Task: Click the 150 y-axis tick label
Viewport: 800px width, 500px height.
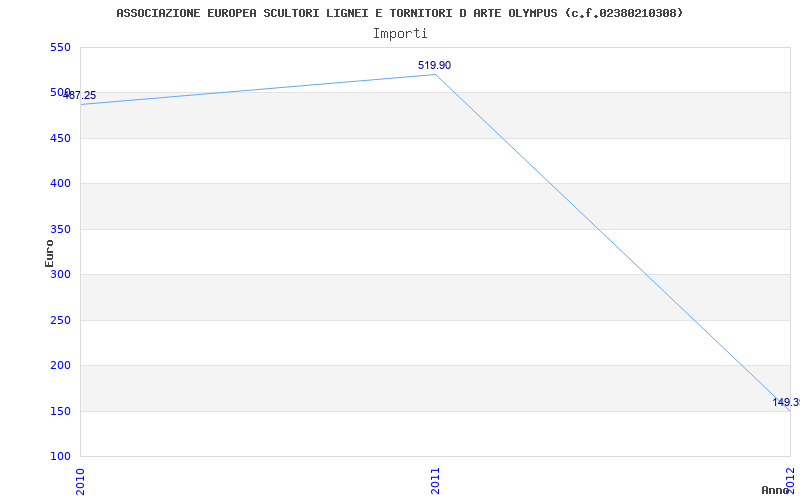Action: pos(60,411)
